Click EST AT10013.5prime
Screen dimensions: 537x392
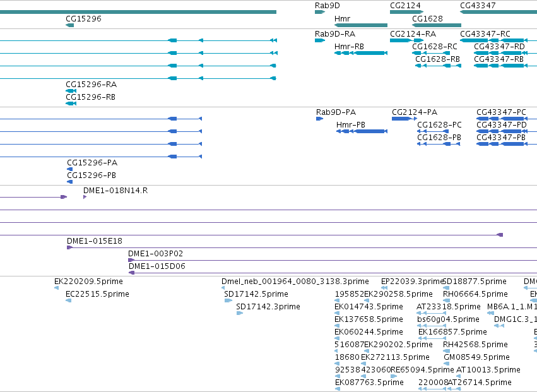tap(488, 371)
